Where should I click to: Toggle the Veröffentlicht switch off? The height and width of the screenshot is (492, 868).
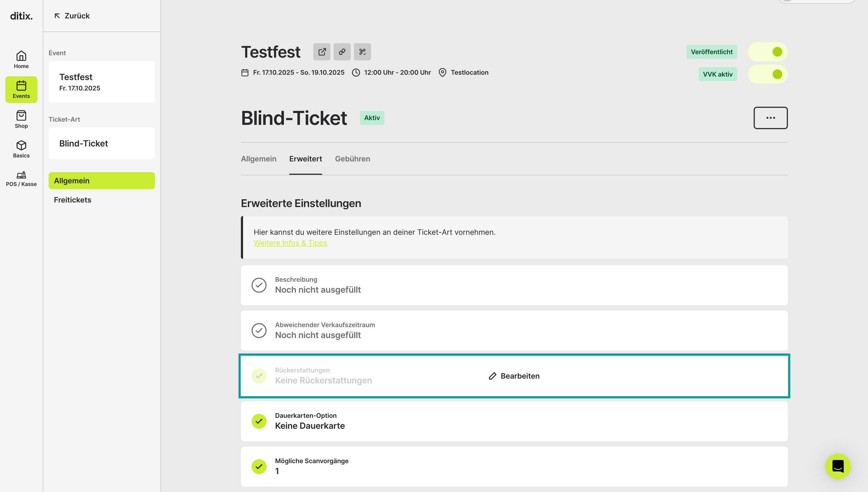point(768,52)
